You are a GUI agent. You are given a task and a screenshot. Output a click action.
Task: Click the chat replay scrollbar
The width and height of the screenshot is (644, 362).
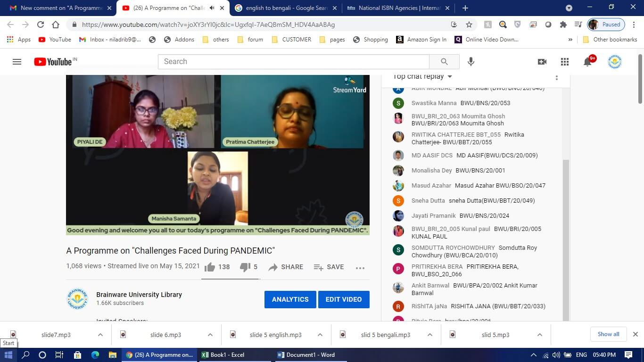566,236
